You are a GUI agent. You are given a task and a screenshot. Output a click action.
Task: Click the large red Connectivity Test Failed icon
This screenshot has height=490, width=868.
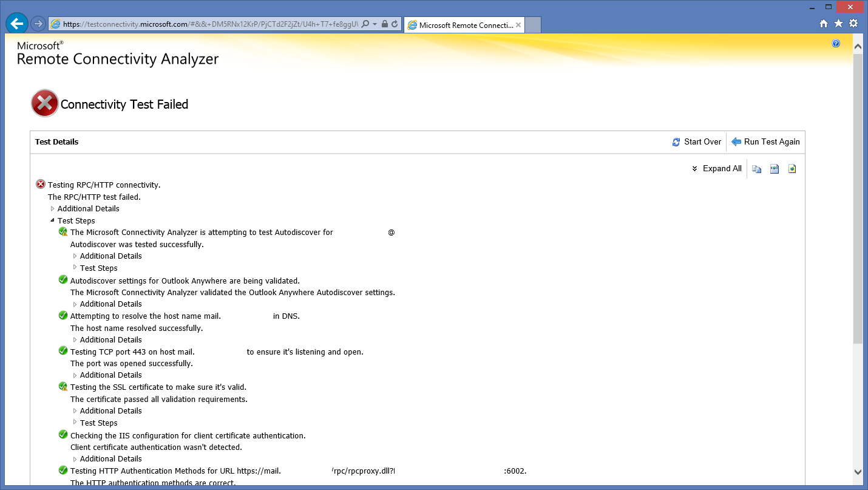point(45,103)
